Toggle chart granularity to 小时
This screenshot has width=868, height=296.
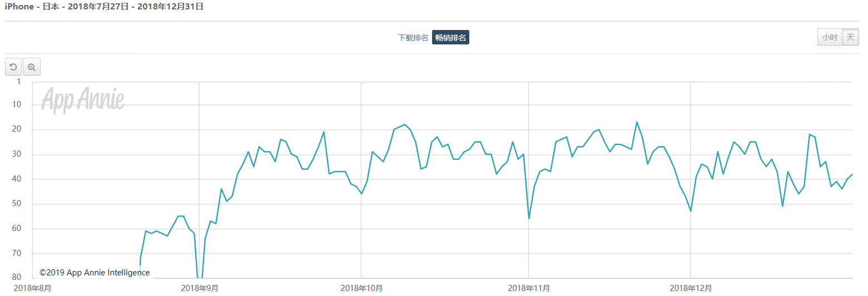830,37
